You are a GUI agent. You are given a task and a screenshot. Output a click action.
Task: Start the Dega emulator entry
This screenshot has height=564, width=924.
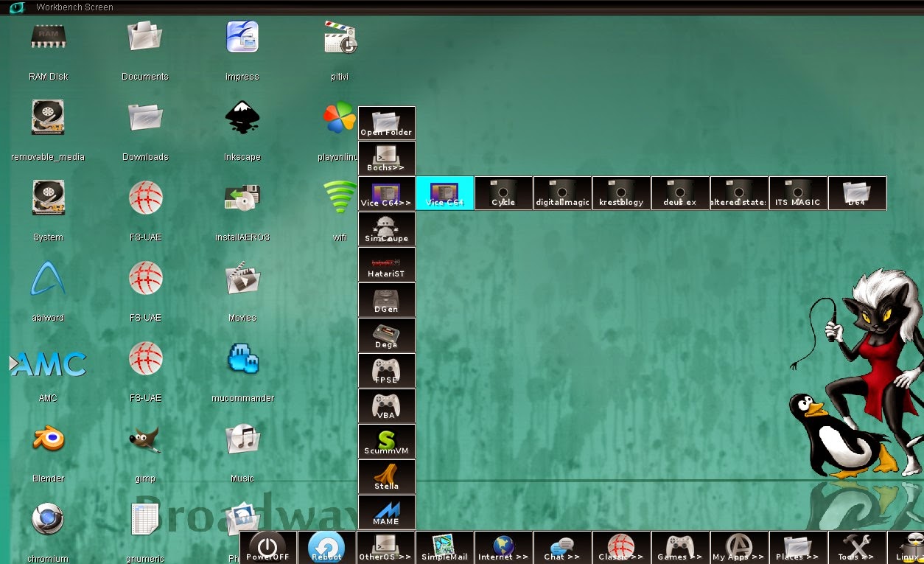click(x=387, y=335)
